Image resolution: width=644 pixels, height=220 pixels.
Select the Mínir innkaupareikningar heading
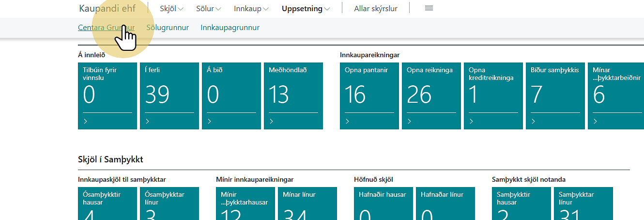[255, 179]
